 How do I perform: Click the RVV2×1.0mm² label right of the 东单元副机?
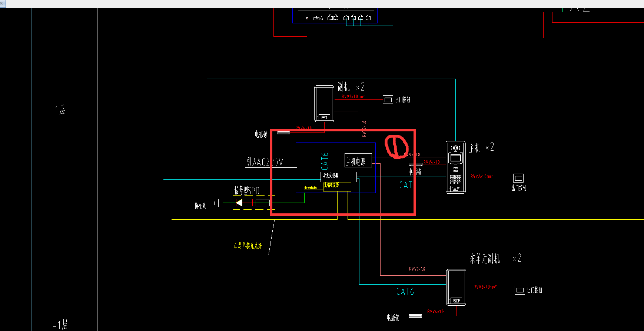pos(485,287)
